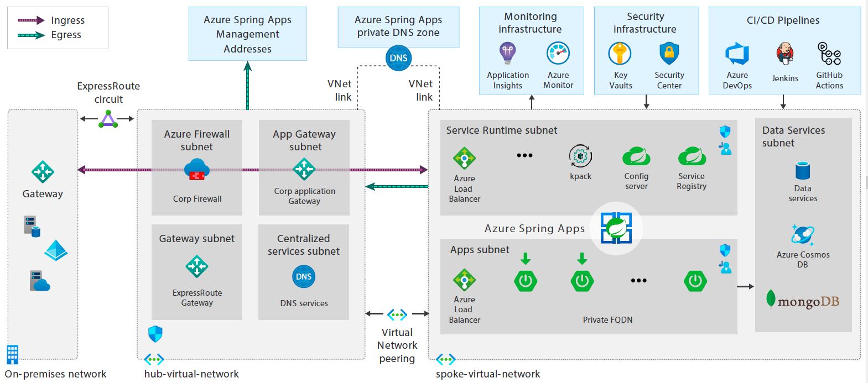
Task: Click the Corp Firewall icon
Action: pos(197,170)
